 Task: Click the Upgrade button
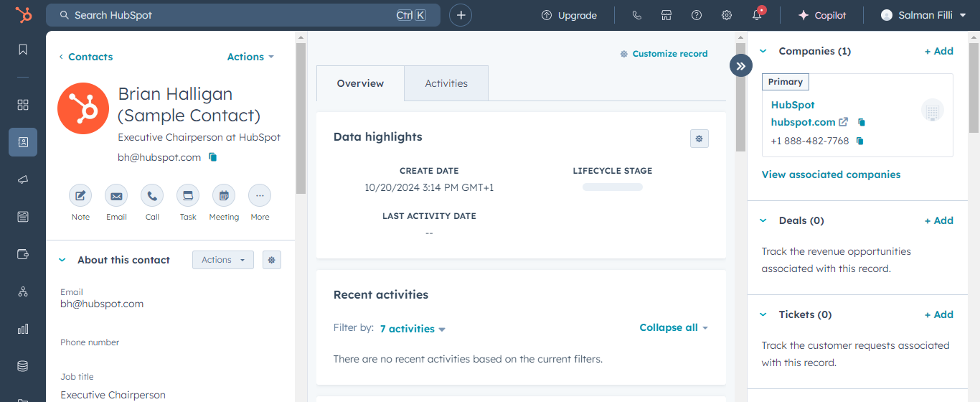coord(570,15)
